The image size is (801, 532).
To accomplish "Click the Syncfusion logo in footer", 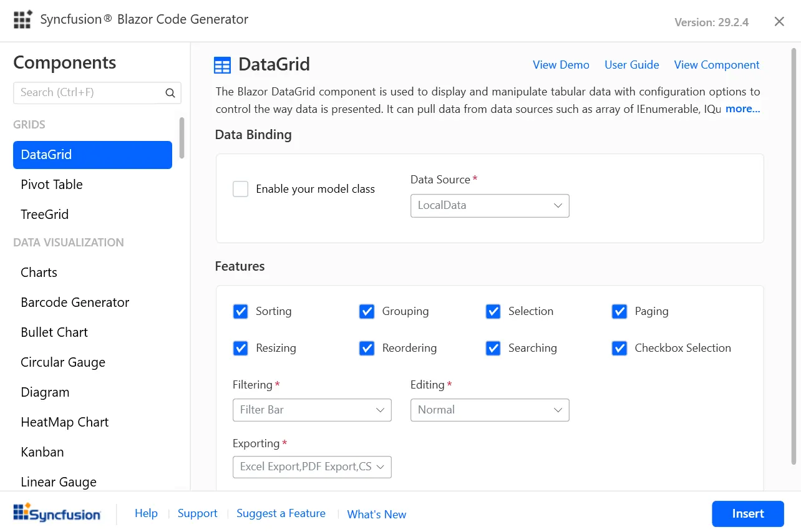I will [57, 513].
